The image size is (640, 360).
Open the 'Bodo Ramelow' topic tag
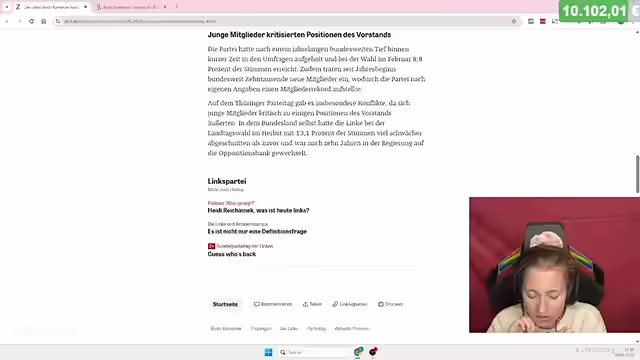(226, 329)
